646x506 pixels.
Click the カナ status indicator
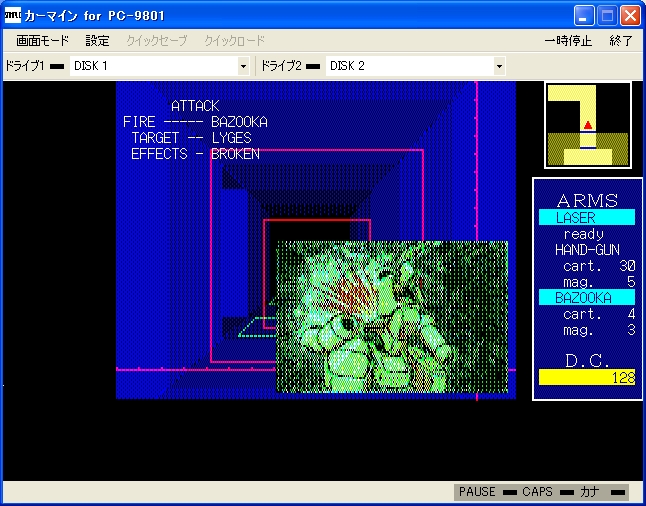(603, 492)
